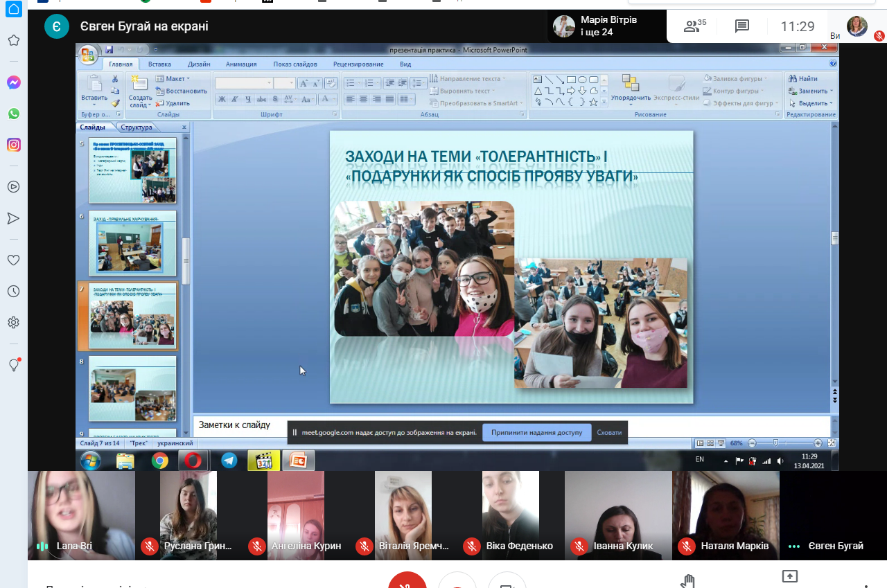Open WhatsApp from the browser sidebar
Screen dimensions: 887x588
click(13, 114)
